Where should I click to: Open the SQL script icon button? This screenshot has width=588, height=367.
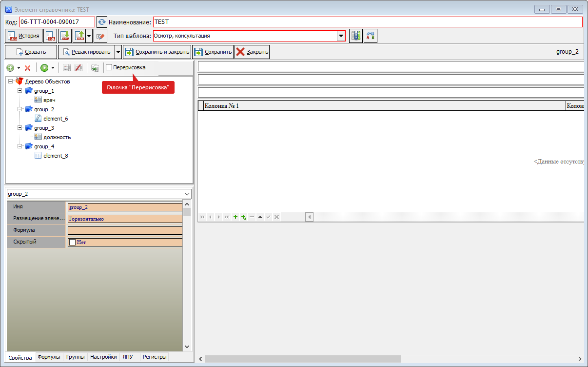(x=50, y=36)
